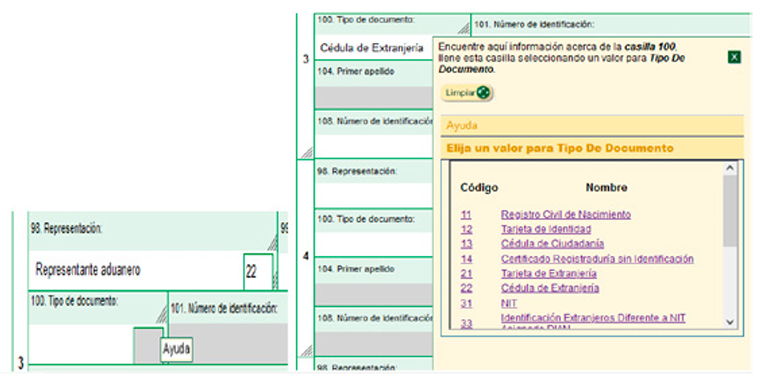Click Primer apellido gray field in section 3

tap(374, 97)
